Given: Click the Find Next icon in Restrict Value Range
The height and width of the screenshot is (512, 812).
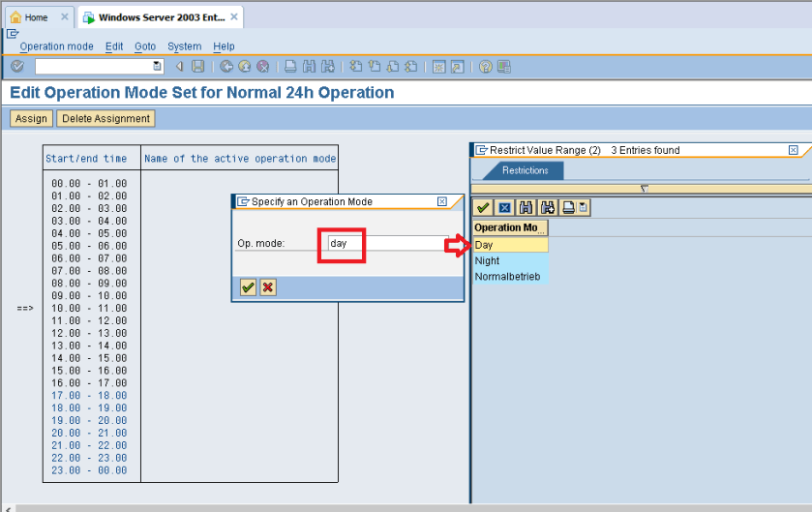Looking at the screenshot, I should point(548,207).
